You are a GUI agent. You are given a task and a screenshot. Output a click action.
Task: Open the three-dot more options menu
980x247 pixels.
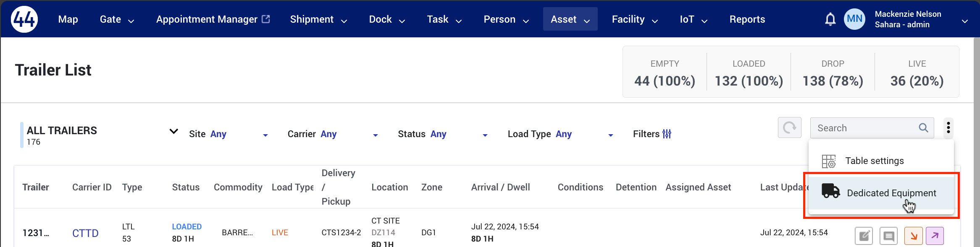pos(948,127)
